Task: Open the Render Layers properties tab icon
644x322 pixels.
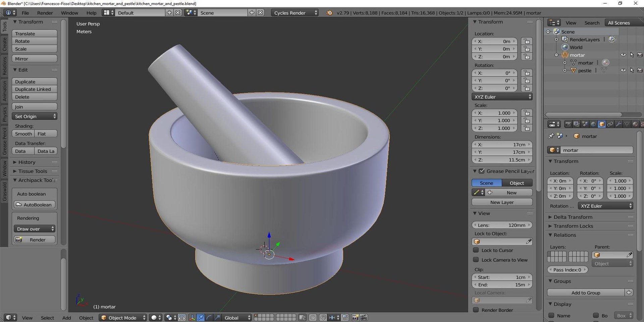Action: [576, 124]
